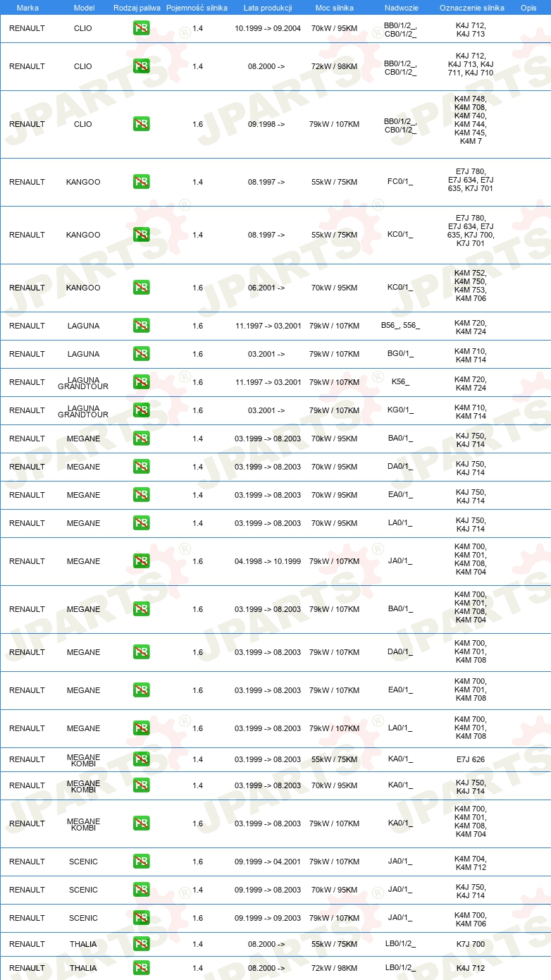
Task: Click fuel icon in MEGANE KOMBI 70kW / 95KM row
Action: (141, 785)
